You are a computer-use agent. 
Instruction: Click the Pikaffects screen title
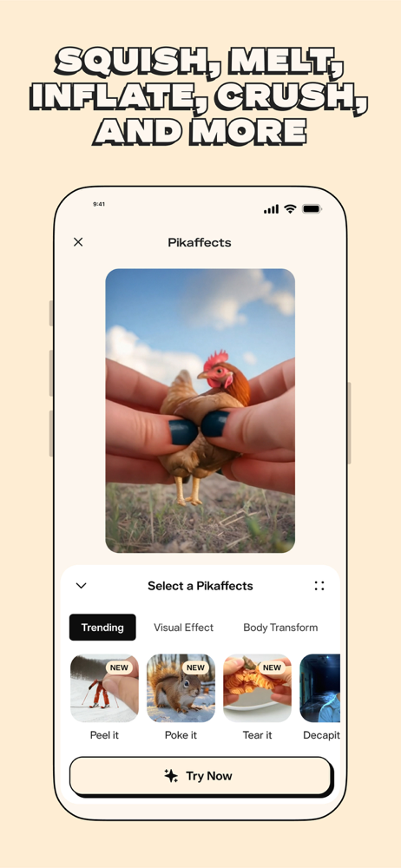[x=200, y=242]
